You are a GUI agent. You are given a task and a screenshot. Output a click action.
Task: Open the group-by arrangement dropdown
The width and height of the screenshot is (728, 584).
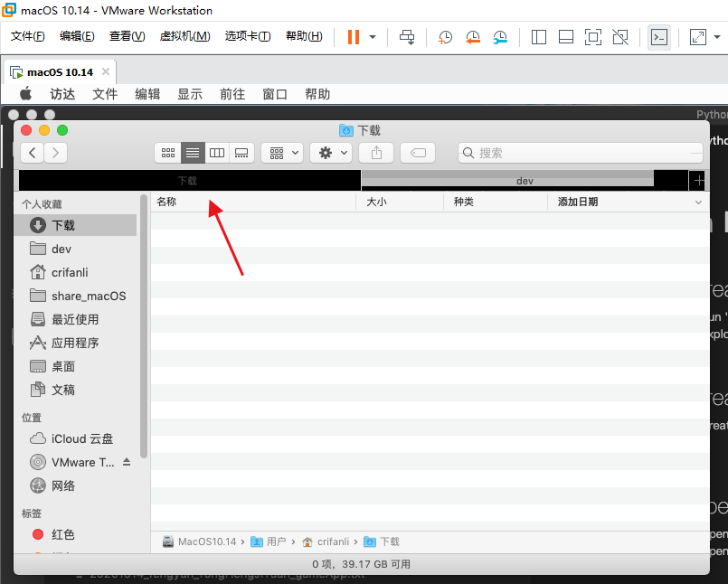(282, 153)
